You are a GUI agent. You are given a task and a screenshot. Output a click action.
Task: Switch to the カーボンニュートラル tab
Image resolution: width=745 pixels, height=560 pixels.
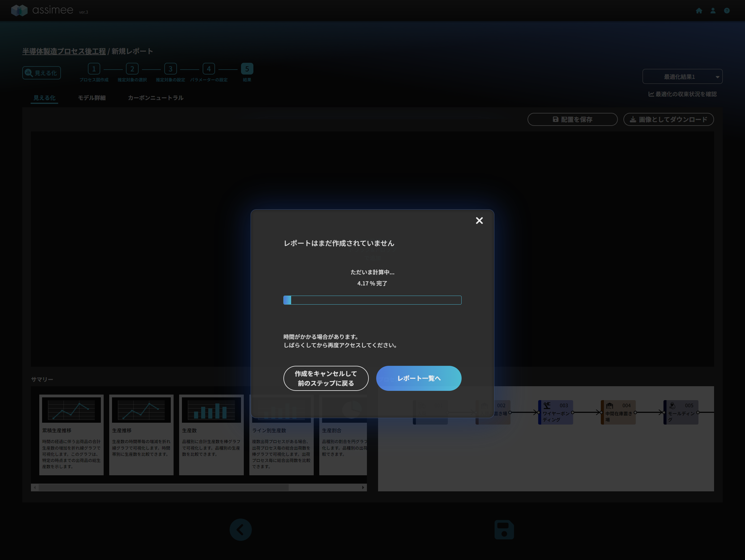pos(156,98)
